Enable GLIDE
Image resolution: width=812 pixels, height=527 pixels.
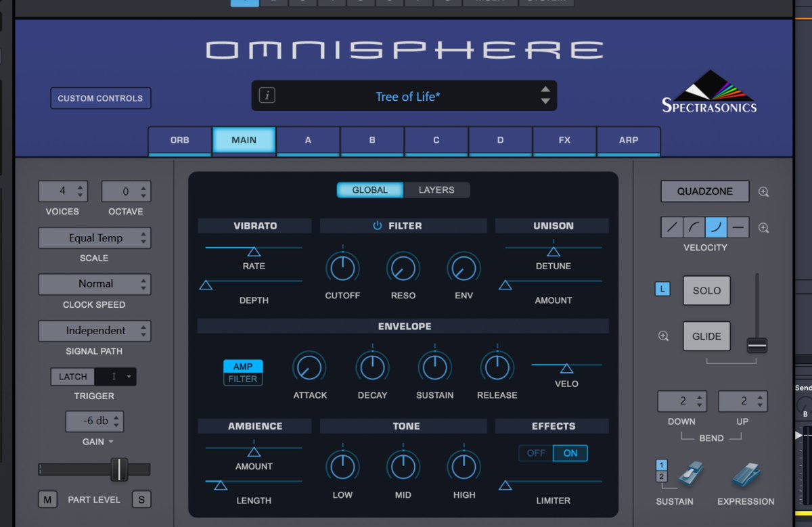point(706,336)
